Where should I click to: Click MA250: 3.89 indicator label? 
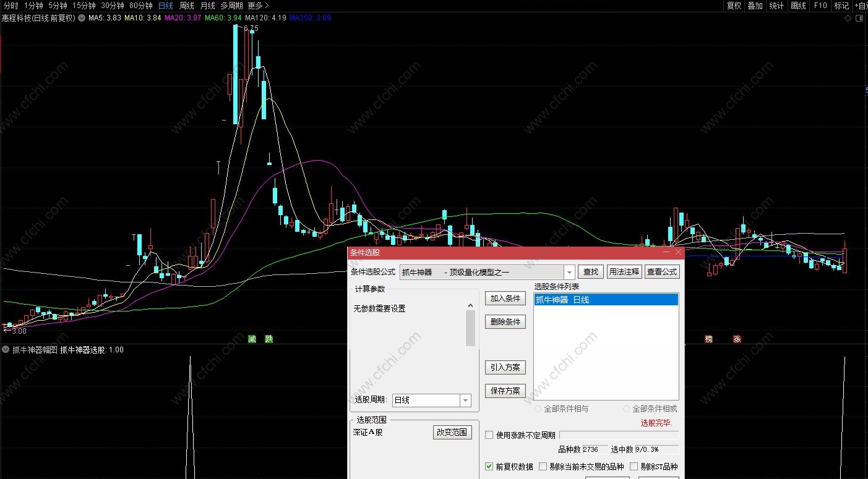pyautogui.click(x=310, y=18)
